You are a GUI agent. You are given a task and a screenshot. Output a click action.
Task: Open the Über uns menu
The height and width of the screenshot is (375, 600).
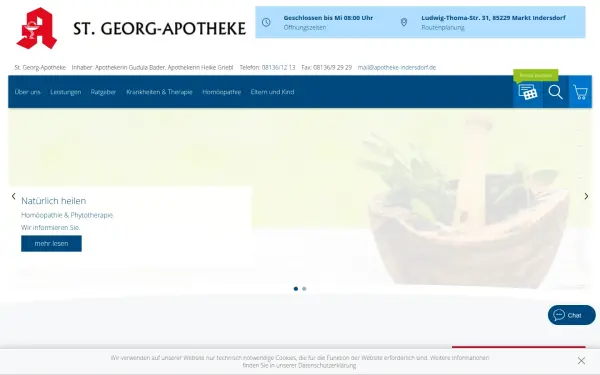(x=28, y=92)
